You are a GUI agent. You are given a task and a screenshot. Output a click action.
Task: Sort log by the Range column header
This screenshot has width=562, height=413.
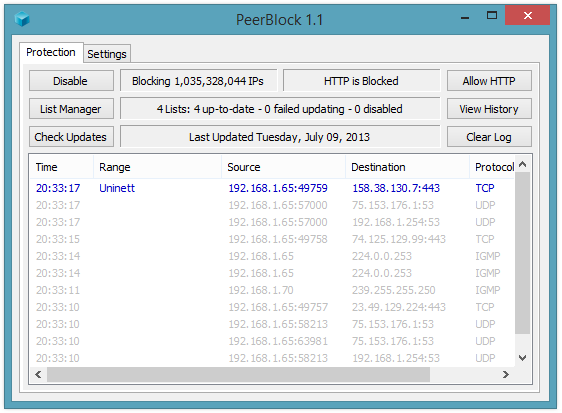click(158, 167)
